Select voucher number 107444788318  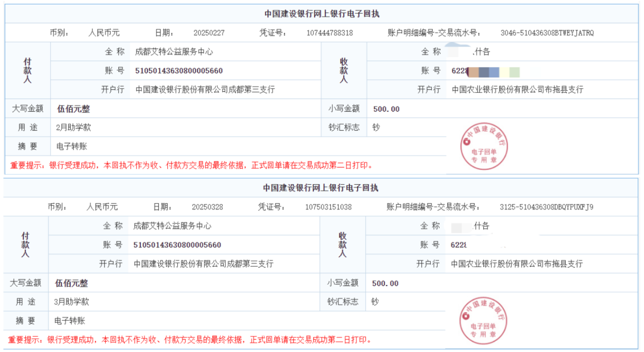[330, 33]
